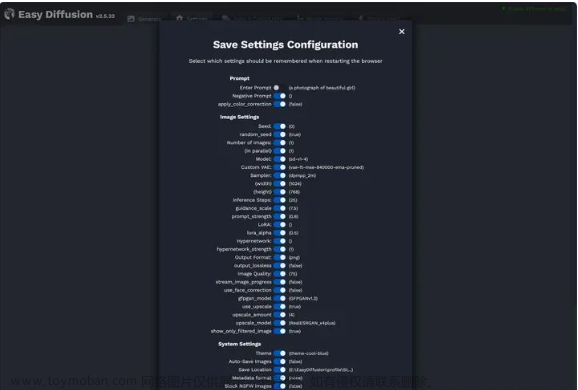Toggle Number of Images remembering

(280, 143)
